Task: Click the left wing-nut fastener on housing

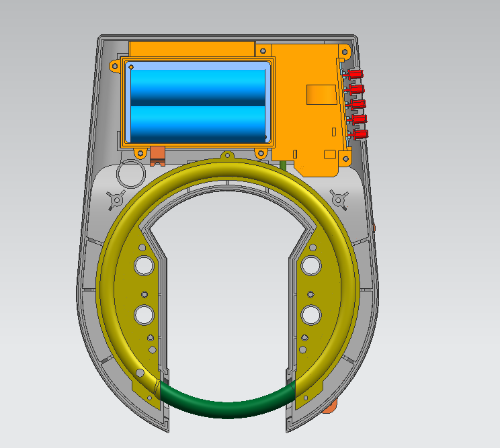Action: (x=116, y=198)
